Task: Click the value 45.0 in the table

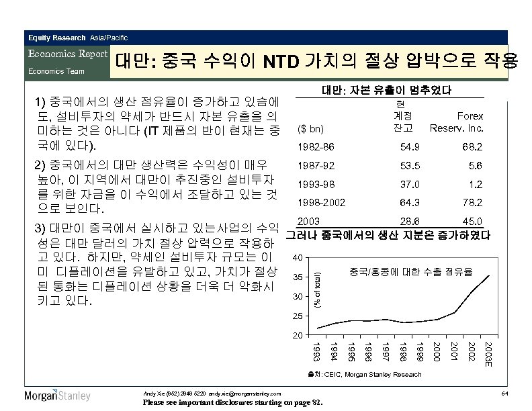Action: 472,222
